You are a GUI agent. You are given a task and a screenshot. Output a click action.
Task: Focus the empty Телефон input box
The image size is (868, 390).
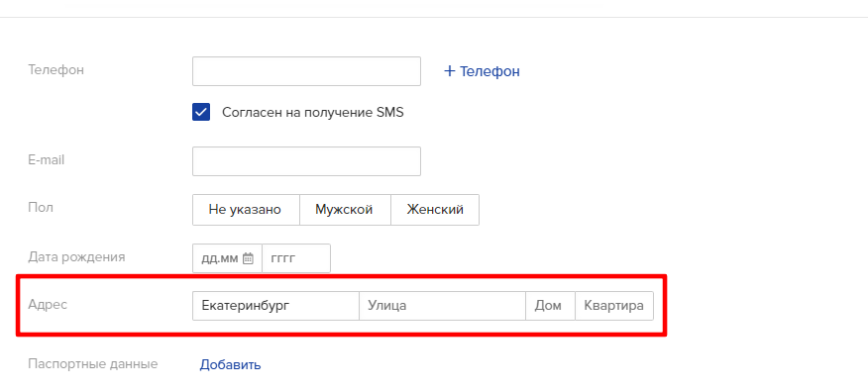click(306, 71)
